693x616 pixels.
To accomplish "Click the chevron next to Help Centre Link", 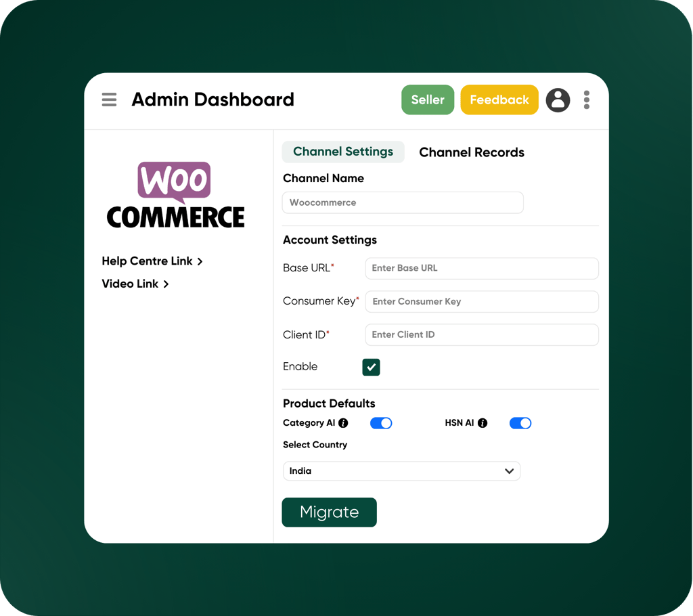I will pyautogui.click(x=200, y=261).
